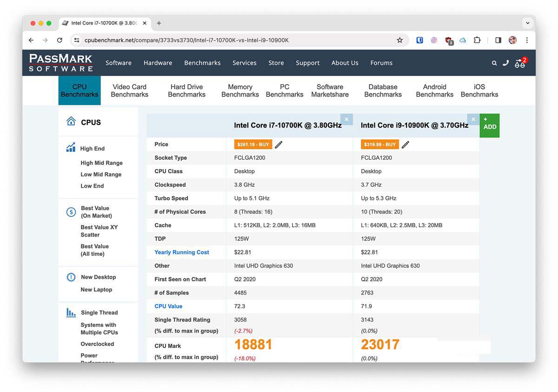The width and height of the screenshot is (558, 392).
Task: Click the $319.99 - BUY button
Action: [x=380, y=144]
